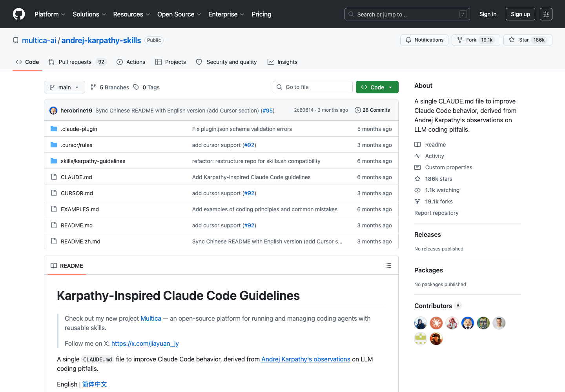Expand the Resources menu
Image resolution: width=565 pixels, height=392 pixels.
pos(131,14)
